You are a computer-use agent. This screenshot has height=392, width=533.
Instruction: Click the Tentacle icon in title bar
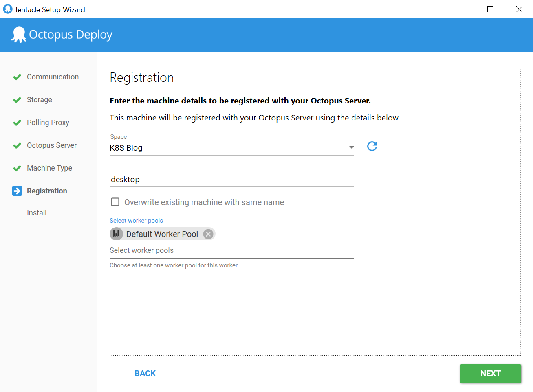click(x=7, y=9)
